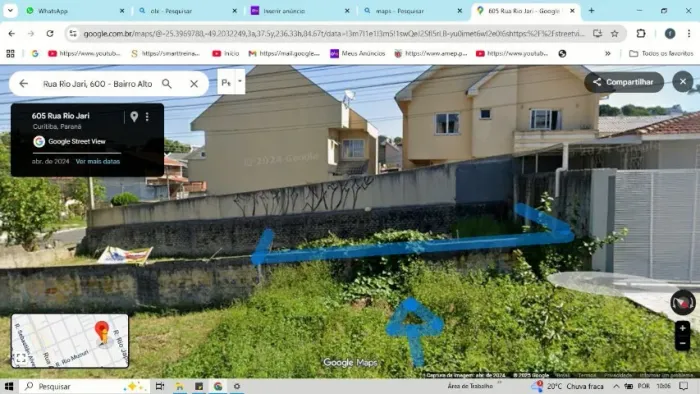Open the Chrome three-dot menu
Viewport: 700px width, 394px height.
[689, 33]
